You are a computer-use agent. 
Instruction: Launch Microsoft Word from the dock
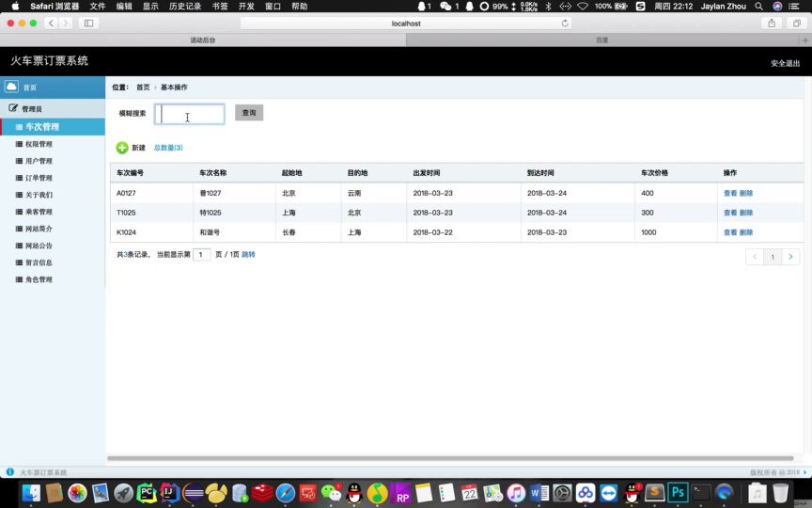click(539, 493)
